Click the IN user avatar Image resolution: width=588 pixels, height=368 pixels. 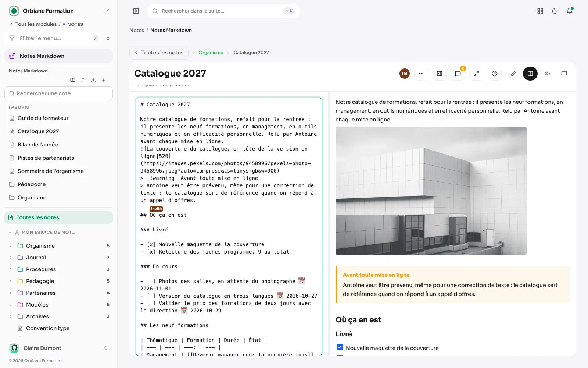coord(405,74)
